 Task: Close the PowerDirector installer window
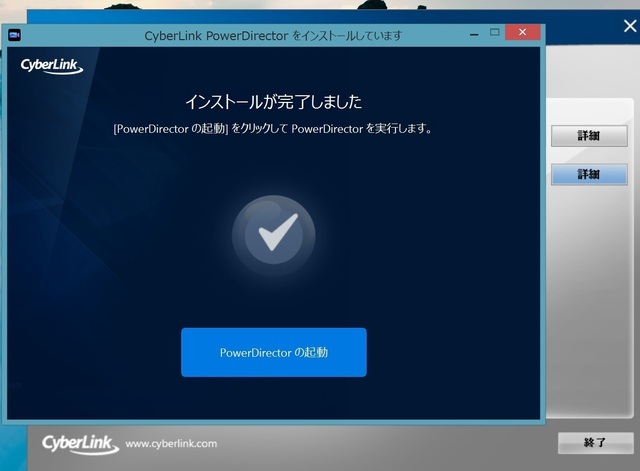tap(522, 32)
